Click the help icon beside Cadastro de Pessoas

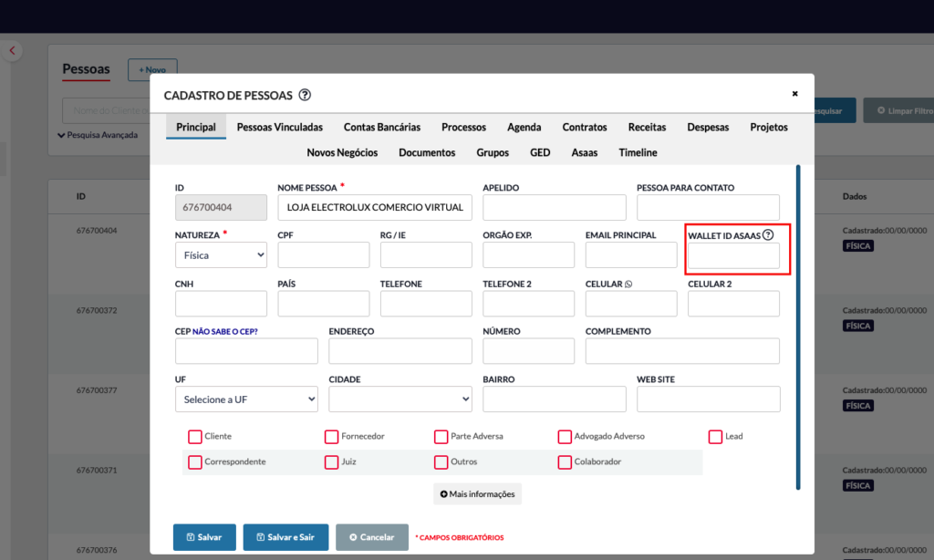(x=305, y=95)
